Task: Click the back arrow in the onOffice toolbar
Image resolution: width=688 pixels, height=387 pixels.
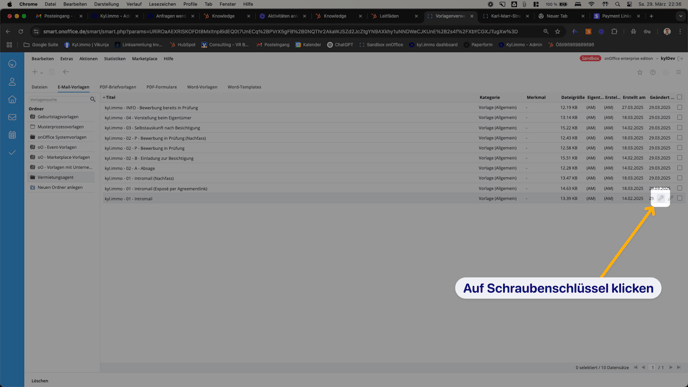Action: pyautogui.click(x=66, y=72)
